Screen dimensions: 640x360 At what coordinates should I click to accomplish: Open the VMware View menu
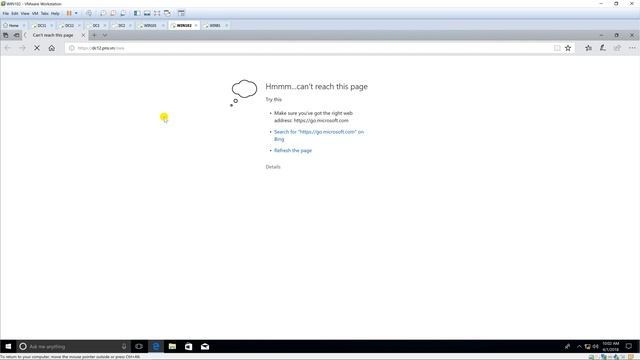tap(25, 13)
